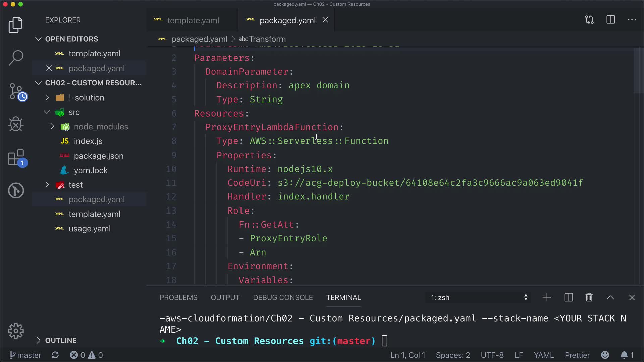Click the master branch in status bar
644x362 pixels.
(25, 355)
